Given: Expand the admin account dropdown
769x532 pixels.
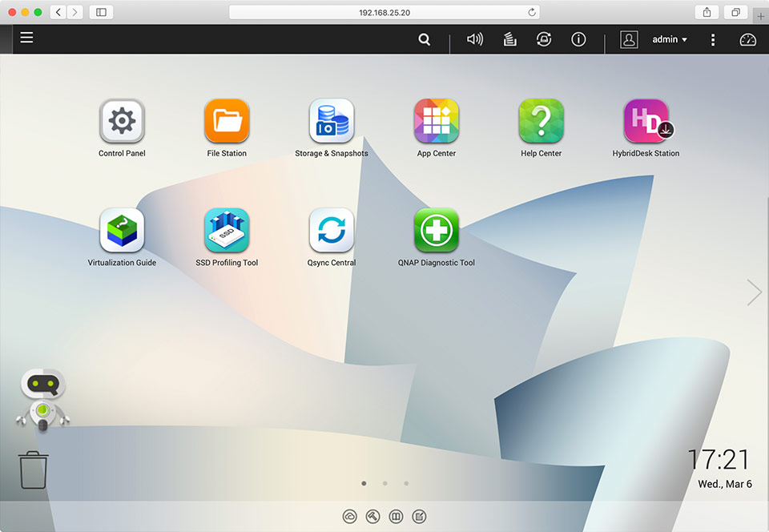Looking at the screenshot, I should pyautogui.click(x=670, y=39).
